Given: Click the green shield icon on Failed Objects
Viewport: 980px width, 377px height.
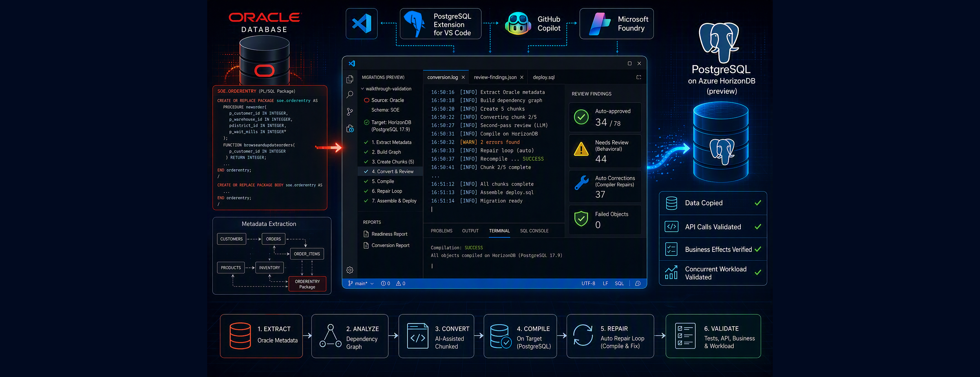Looking at the screenshot, I should 581,219.
